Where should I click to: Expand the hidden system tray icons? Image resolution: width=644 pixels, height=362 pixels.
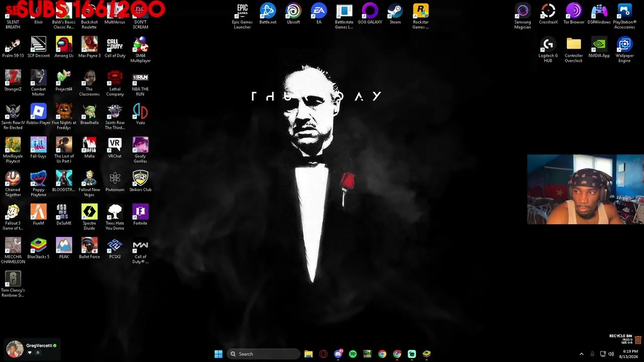coord(582,354)
